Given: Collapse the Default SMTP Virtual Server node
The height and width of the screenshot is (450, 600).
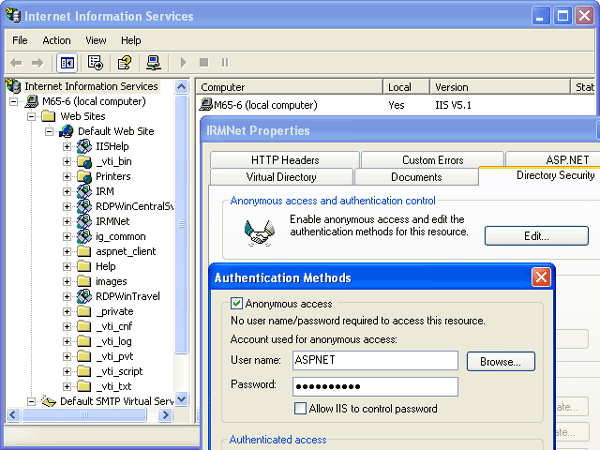Looking at the screenshot, I should (31, 401).
